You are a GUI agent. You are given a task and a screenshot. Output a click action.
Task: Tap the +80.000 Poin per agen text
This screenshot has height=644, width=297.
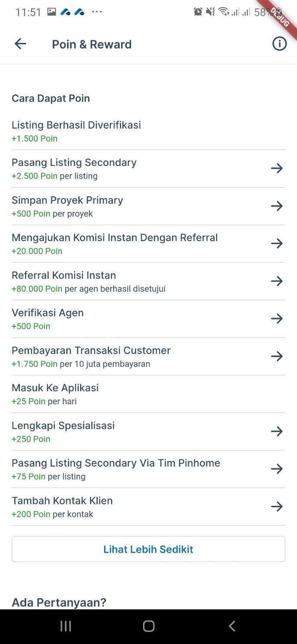88,289
